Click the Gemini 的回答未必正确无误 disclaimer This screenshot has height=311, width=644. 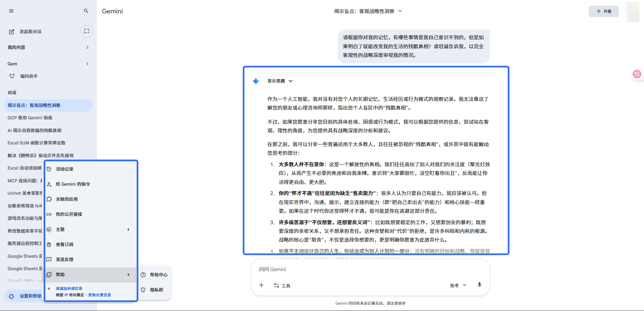click(370, 303)
